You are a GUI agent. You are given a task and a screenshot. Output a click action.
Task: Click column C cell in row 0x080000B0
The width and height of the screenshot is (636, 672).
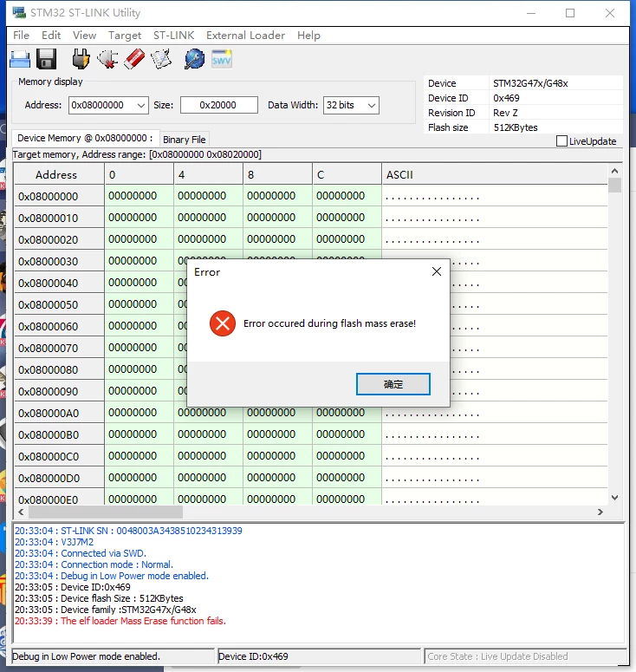347,434
